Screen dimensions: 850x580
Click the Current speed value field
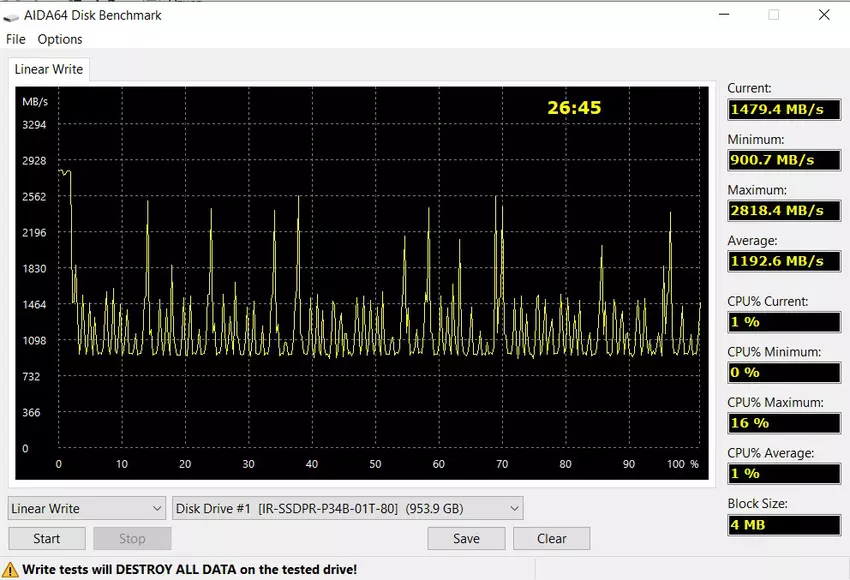[783, 109]
